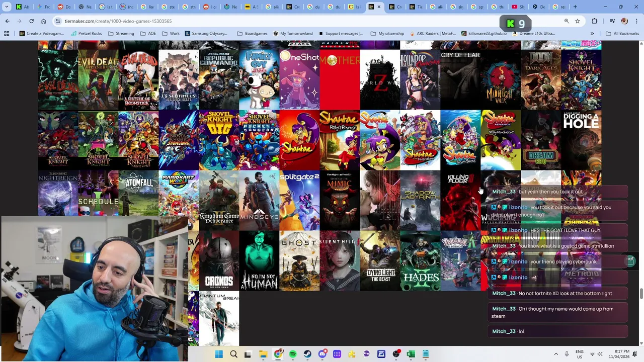Screen dimensions: 644x362
Task: Open the killionaire23.github.io bookmark
Action: 484,34
